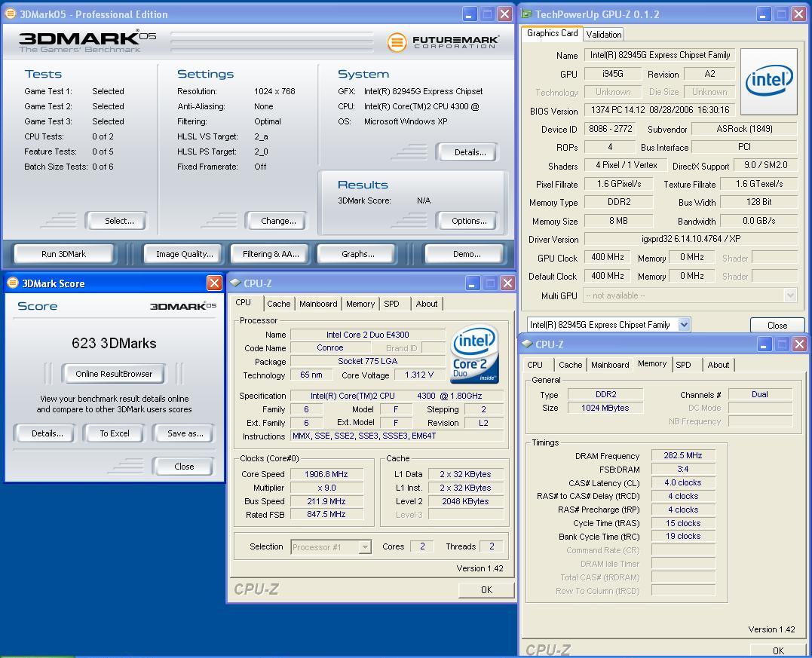
Task: Click the 3DMark05 title bar app icon
Action: [x=10, y=14]
